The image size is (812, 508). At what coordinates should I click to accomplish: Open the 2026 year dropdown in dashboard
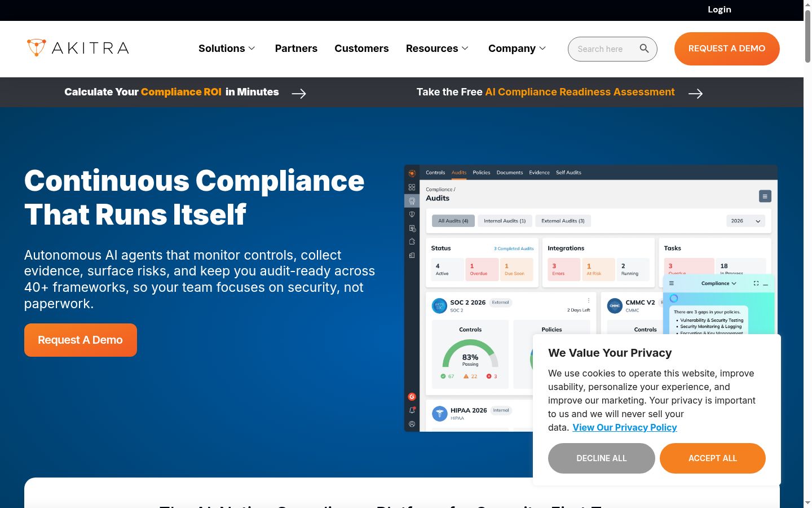point(745,221)
